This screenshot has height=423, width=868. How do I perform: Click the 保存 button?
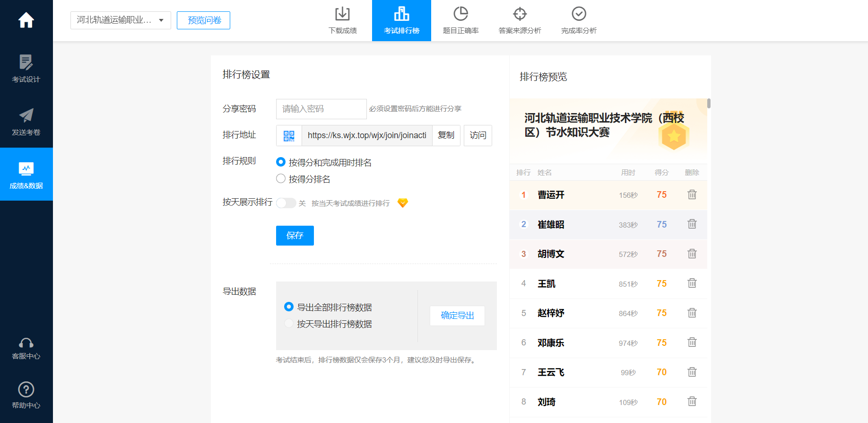click(x=295, y=236)
